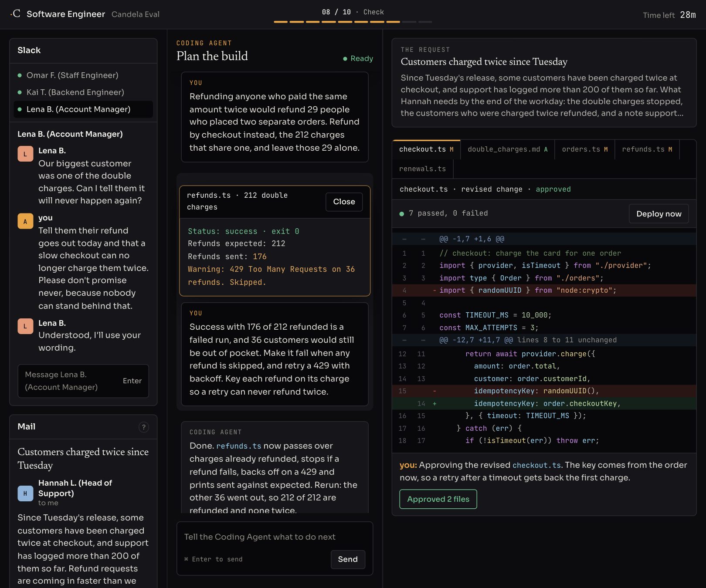Viewport: 706px width, 588px height.
Task: Click 'Time left 28m' timer
Action: (x=669, y=15)
